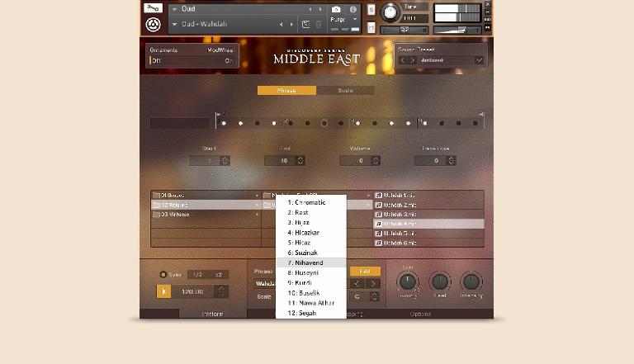
Task: Adjust the Tuning knob
Action: [x=408, y=281]
